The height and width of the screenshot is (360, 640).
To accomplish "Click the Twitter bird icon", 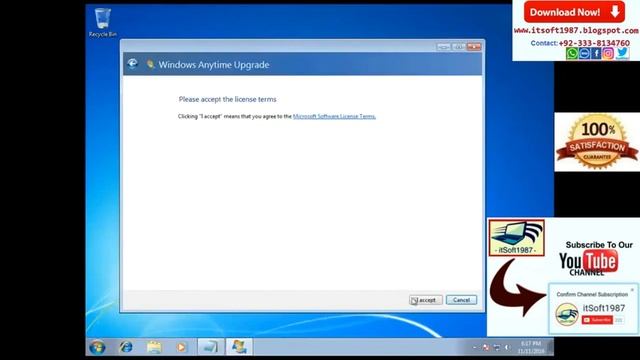I will tap(622, 53).
